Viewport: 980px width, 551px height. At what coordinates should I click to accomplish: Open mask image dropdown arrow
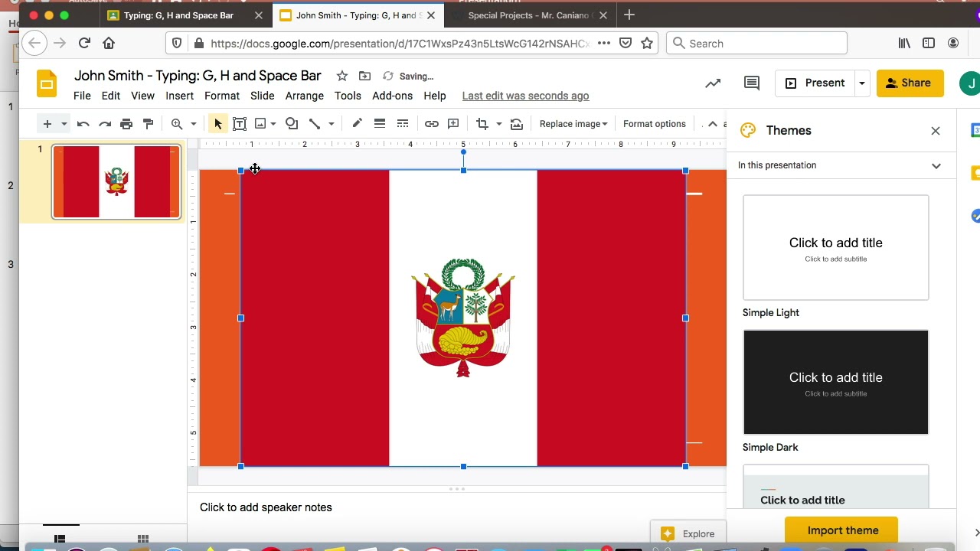pyautogui.click(x=498, y=124)
